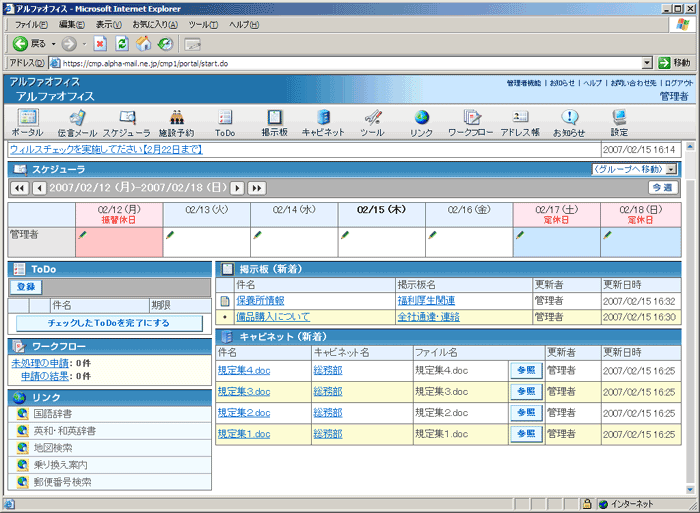Expand the Back button history arrow
The width and height of the screenshot is (700, 513).
click(53, 44)
